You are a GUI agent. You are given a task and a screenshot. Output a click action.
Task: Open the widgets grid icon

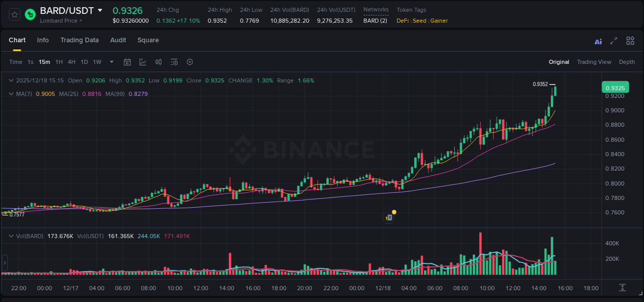630,40
